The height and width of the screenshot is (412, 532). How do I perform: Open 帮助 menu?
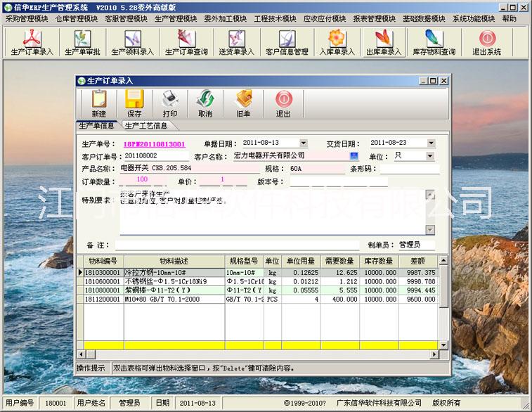coord(510,19)
